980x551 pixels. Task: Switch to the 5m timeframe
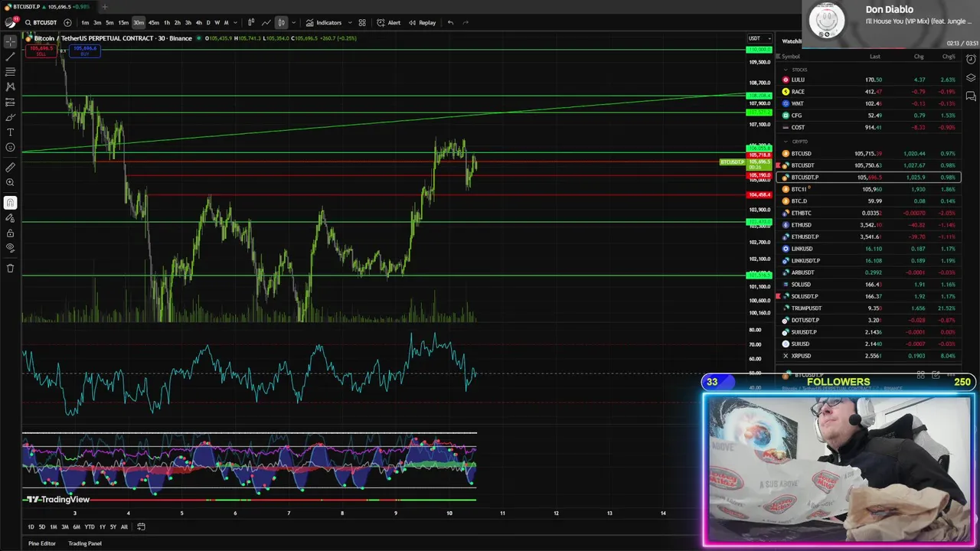pyautogui.click(x=109, y=22)
